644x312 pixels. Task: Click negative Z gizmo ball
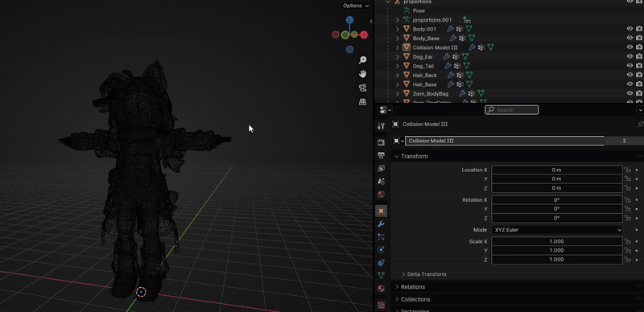click(349, 49)
